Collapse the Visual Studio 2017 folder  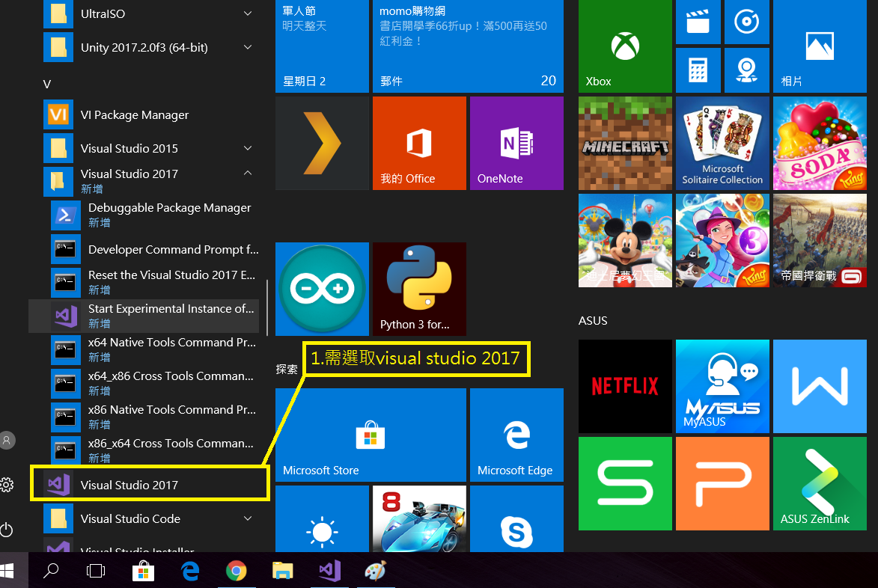(248, 174)
